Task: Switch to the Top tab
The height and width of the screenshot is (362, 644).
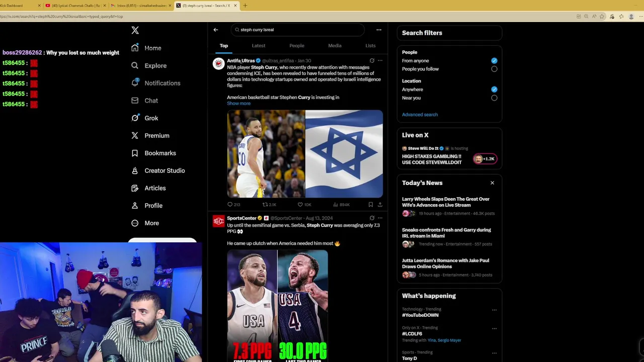Action: (x=224, y=46)
